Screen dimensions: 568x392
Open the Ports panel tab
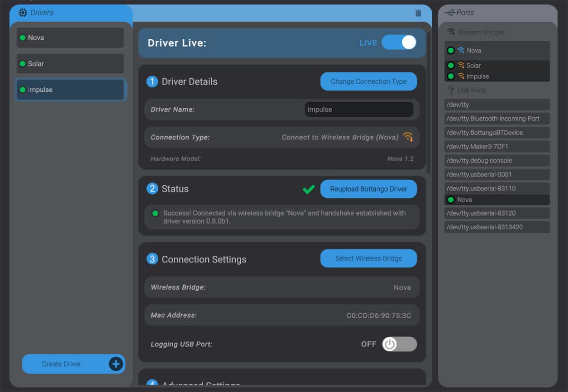[x=497, y=13]
